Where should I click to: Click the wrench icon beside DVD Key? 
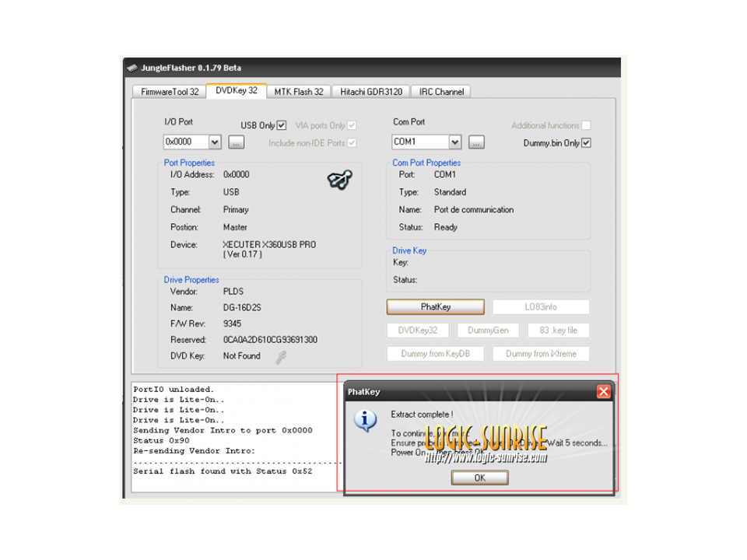[x=281, y=357]
